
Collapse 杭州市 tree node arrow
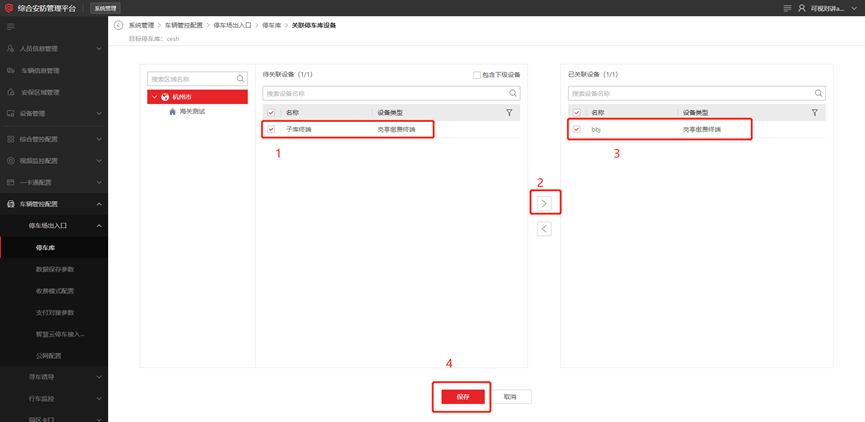154,97
